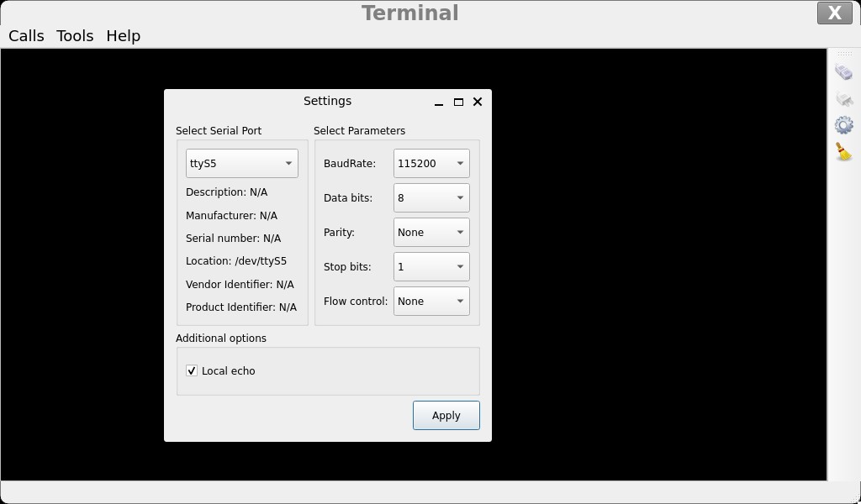
Task: Open the ttyS5 serial port dropdown
Action: pos(241,164)
